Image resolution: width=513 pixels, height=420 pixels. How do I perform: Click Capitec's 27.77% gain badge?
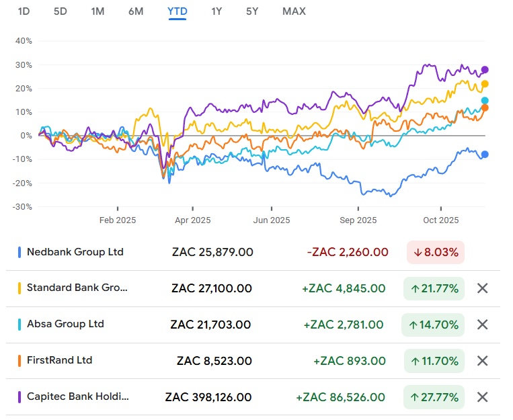(x=434, y=397)
